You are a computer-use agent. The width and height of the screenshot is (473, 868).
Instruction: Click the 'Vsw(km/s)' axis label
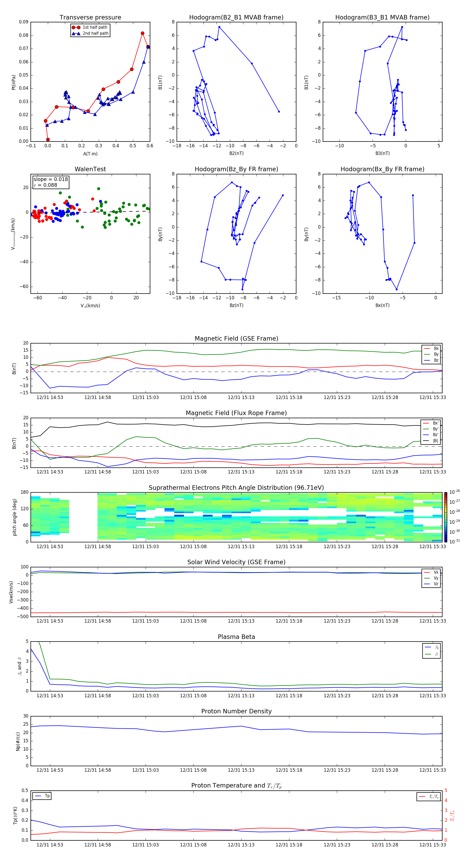point(11,592)
